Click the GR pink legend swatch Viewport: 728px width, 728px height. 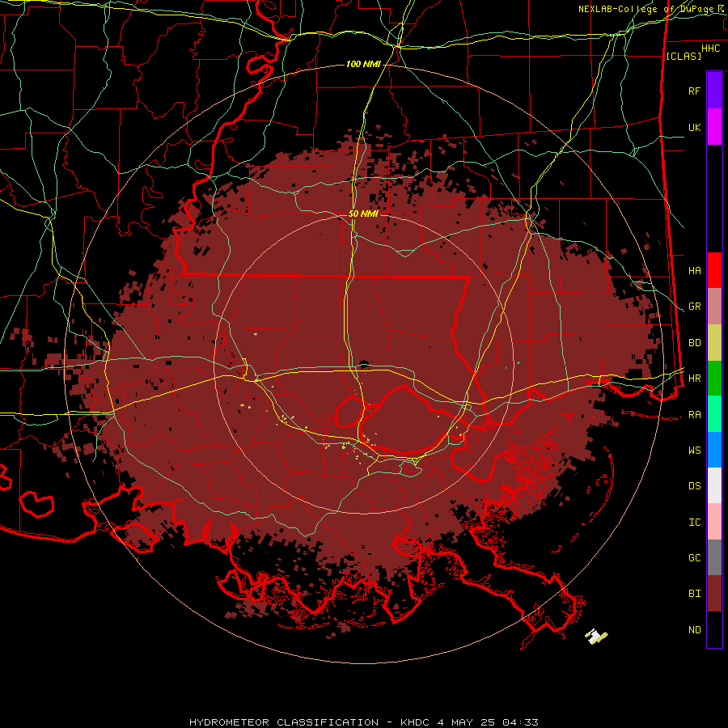[714, 306]
